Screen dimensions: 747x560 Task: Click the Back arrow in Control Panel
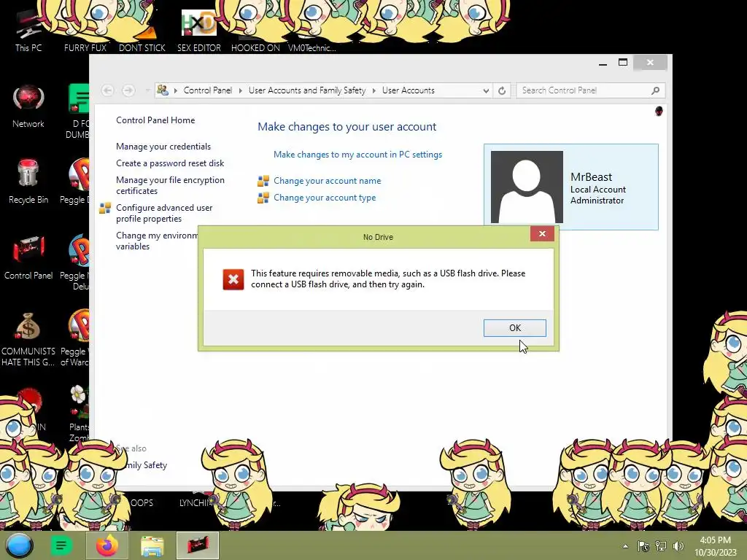click(x=108, y=90)
